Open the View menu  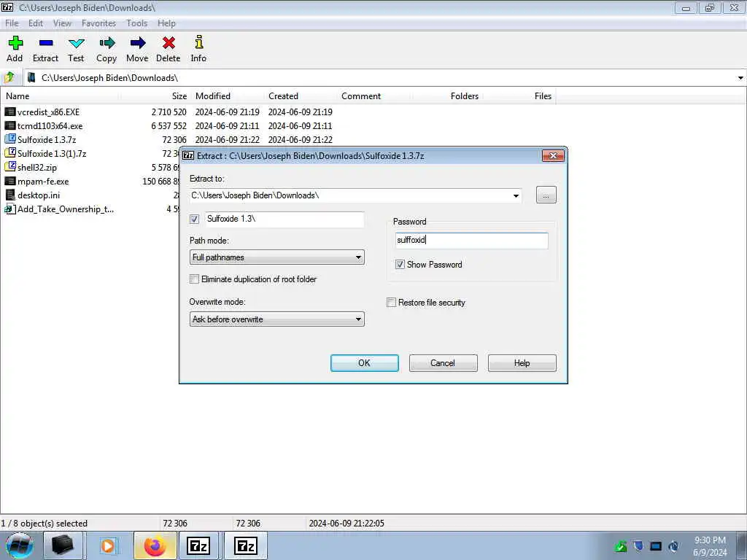62,23
